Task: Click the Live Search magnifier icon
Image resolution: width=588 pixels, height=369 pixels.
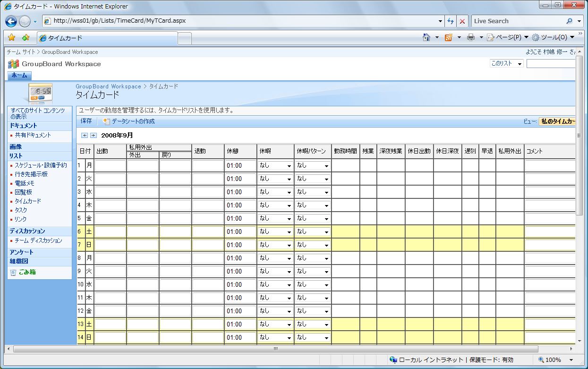Action: (x=569, y=21)
